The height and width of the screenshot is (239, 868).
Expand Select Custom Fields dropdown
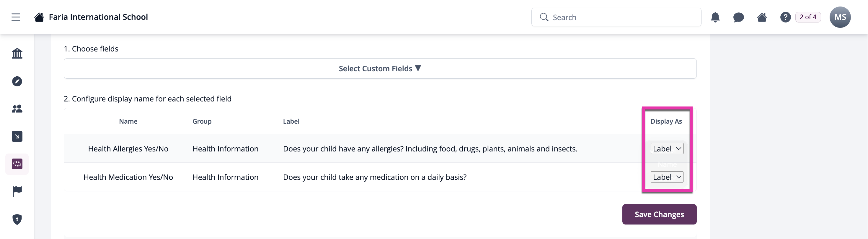[x=380, y=69]
